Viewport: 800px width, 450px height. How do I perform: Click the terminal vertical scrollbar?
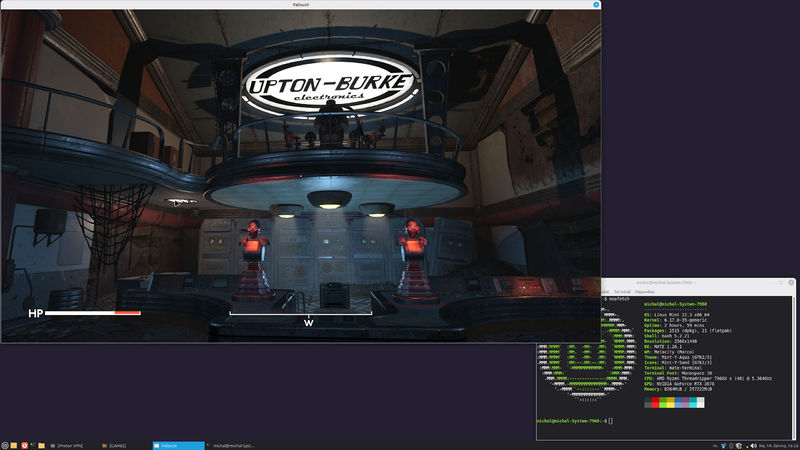coord(793,367)
